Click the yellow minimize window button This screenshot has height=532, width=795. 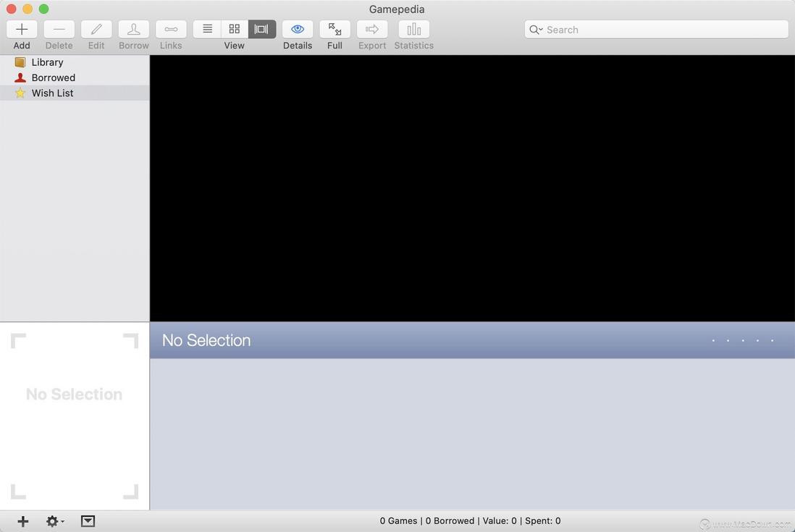(28, 9)
